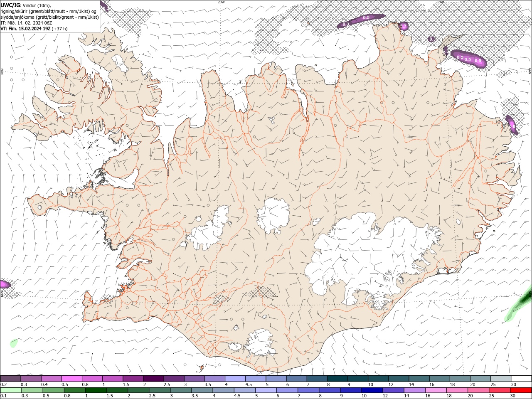532x399 pixels.
Task: Pick the light blue upper swatch between 4 and 4.5
Action: 235,378
